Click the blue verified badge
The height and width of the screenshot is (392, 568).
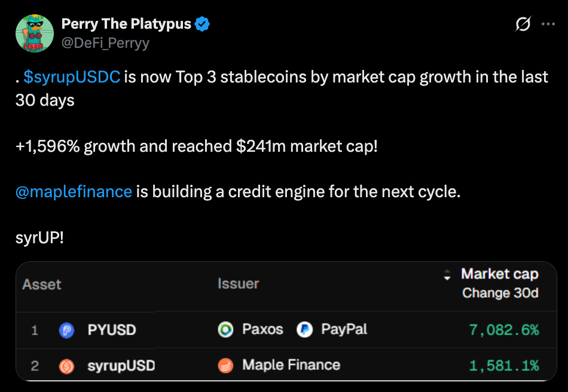click(202, 24)
